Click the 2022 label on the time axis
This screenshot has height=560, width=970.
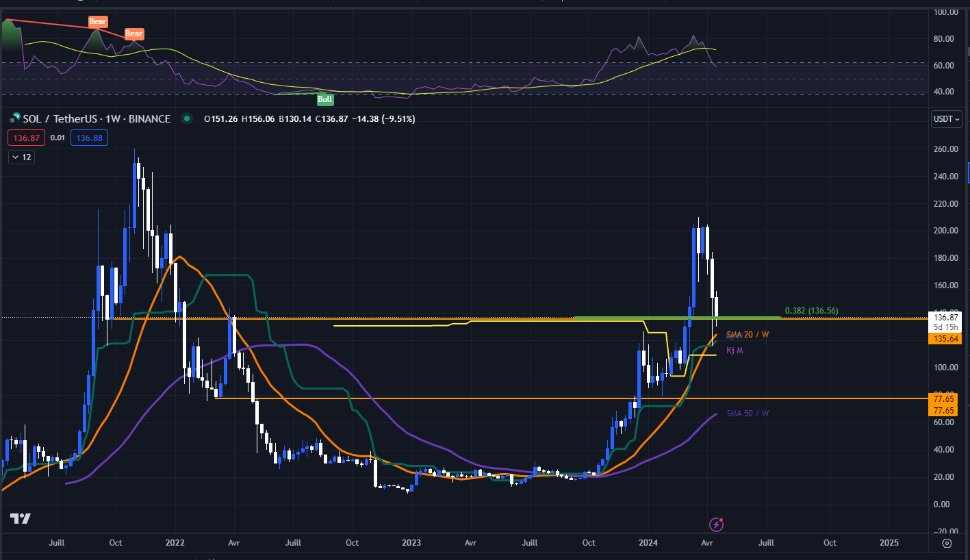(x=175, y=543)
